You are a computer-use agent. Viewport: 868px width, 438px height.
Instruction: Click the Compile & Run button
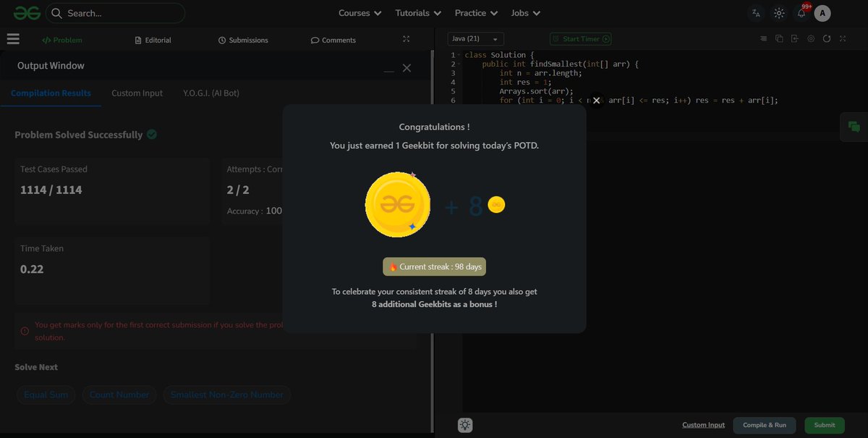[765, 425]
